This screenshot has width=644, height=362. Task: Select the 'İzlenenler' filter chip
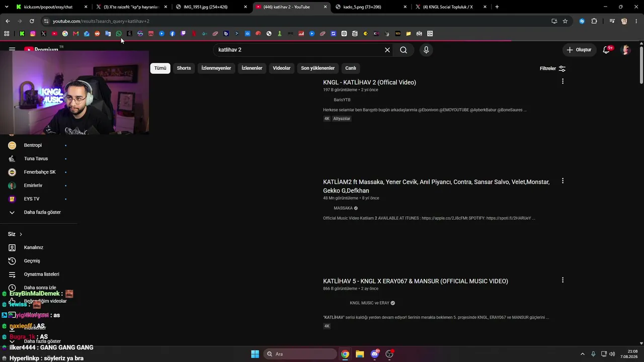252,68
